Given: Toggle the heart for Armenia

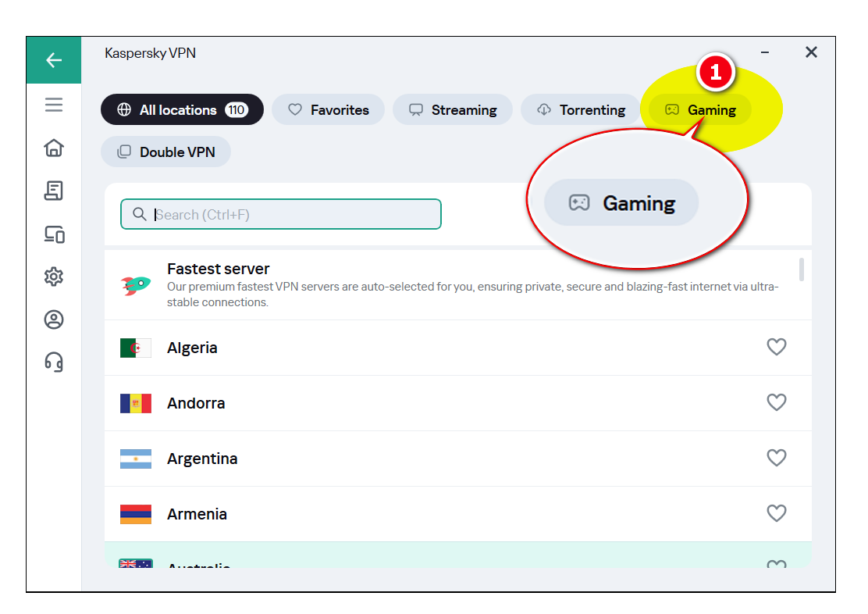Looking at the screenshot, I should (x=776, y=513).
